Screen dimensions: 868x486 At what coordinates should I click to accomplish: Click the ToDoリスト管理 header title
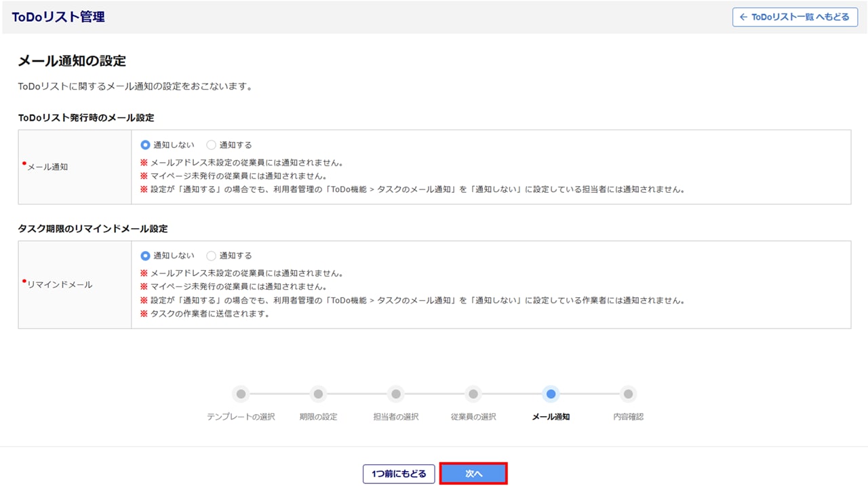(x=58, y=17)
